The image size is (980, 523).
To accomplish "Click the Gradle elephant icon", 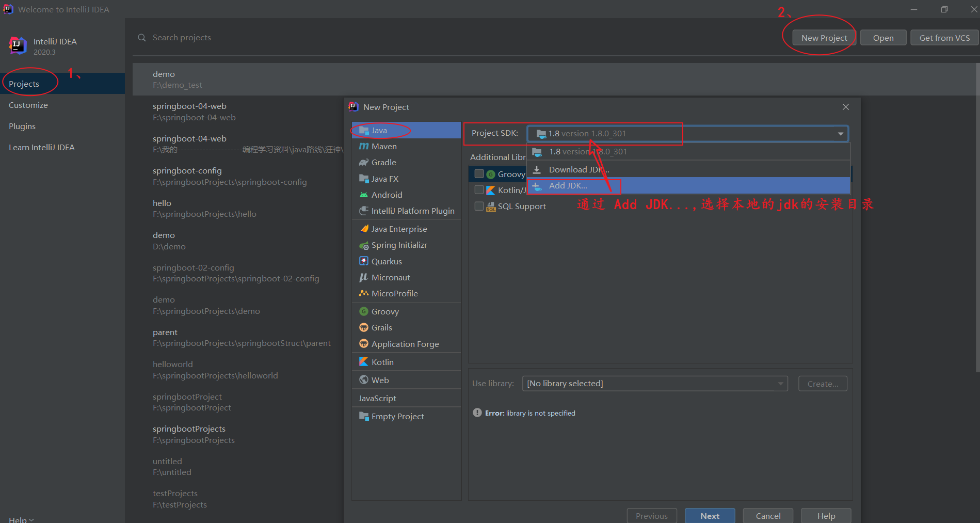I will pyautogui.click(x=364, y=163).
